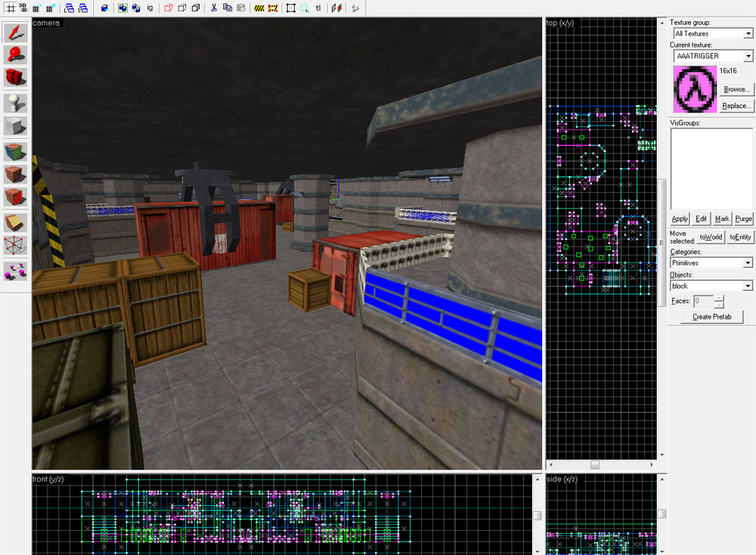Screen dimensions: 756x555
Task: Expand the Objects block dropdown
Action: click(x=748, y=286)
